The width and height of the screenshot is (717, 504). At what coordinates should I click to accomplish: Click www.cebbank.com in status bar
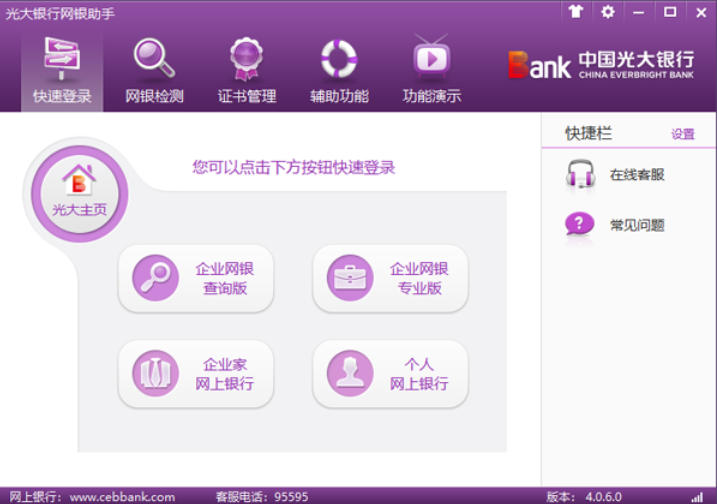pos(122,497)
